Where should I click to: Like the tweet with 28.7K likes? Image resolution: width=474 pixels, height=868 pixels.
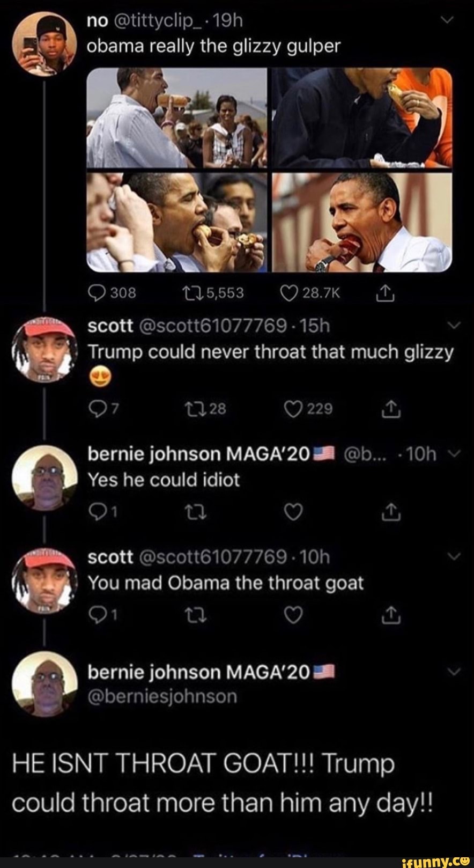290,293
